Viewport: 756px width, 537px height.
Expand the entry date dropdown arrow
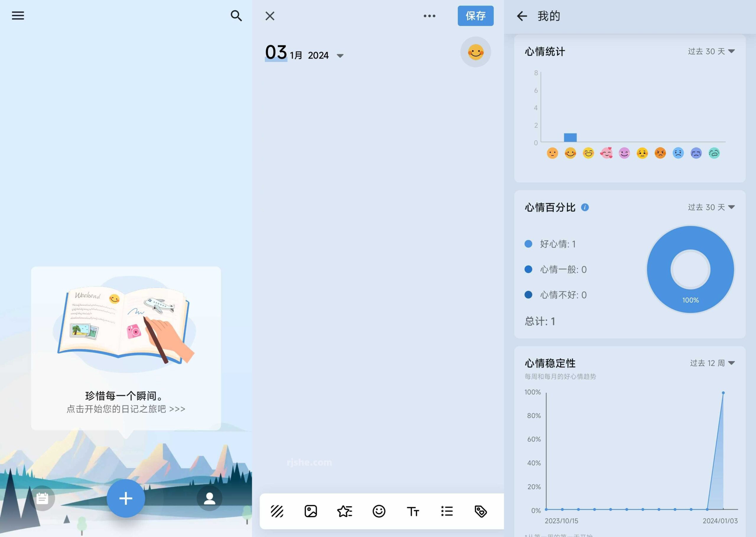pyautogui.click(x=340, y=56)
